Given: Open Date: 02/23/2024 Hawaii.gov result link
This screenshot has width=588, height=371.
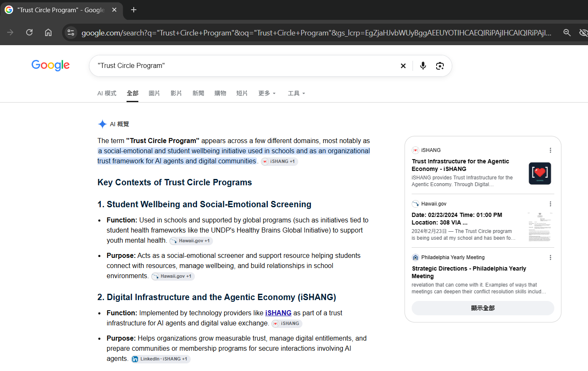Looking at the screenshot, I should [x=457, y=219].
